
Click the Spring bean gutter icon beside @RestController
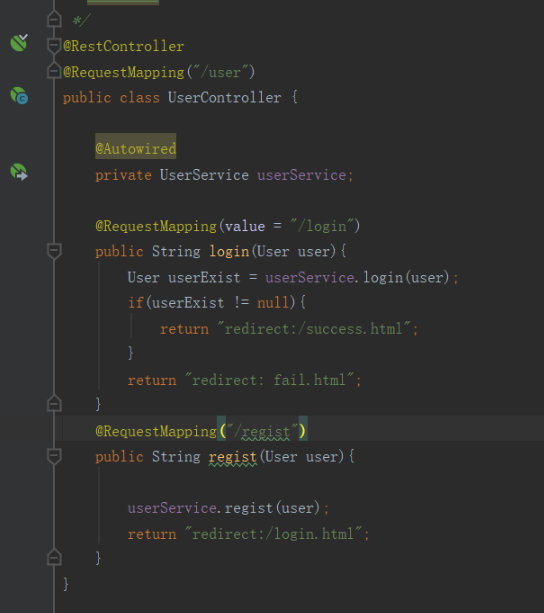coord(19,42)
